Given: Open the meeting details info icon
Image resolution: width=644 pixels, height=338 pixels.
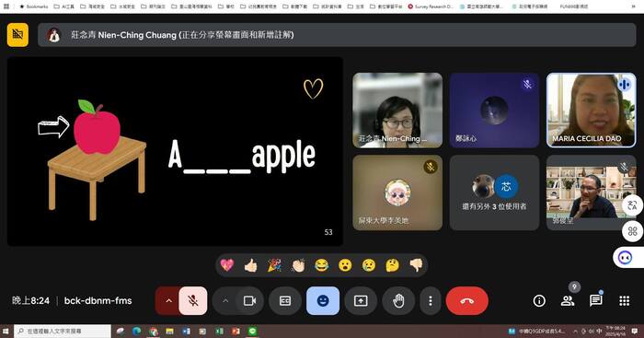Looking at the screenshot, I should click(539, 301).
